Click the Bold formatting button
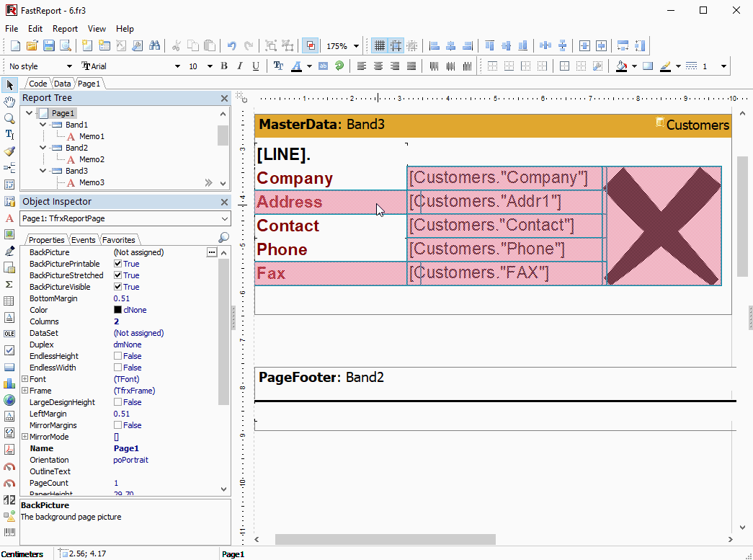Screen dimensions: 753x560 224,66
